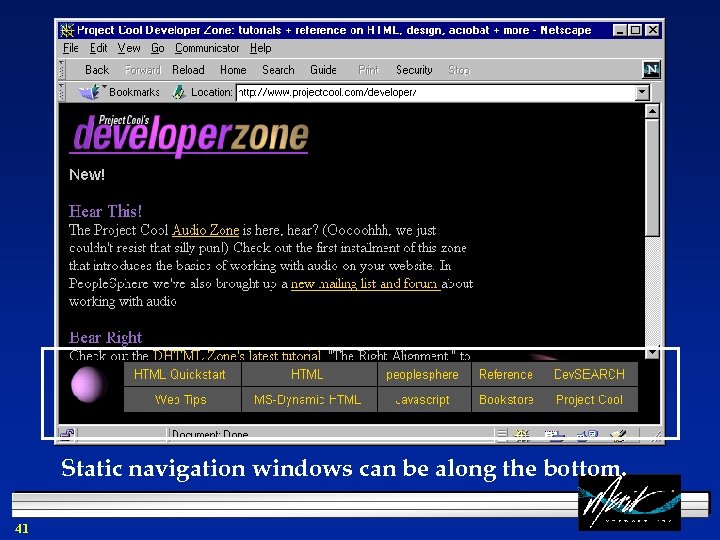
Task: Click the Reload toolbar button
Action: [188, 70]
